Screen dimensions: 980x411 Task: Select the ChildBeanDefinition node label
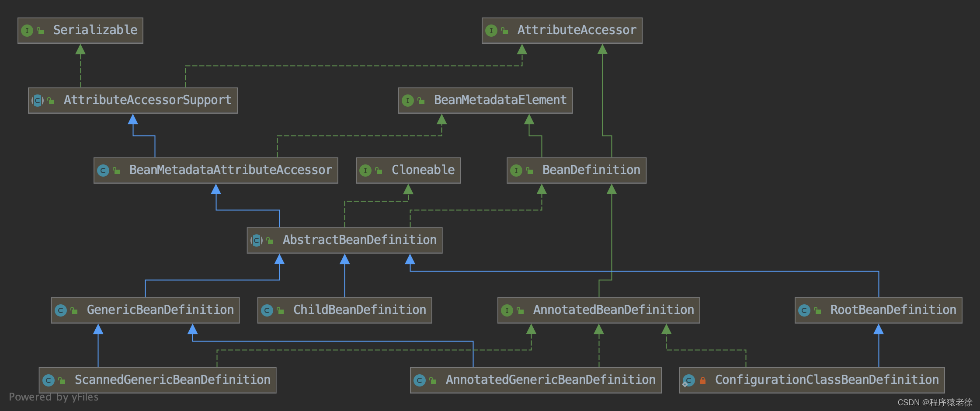(360, 310)
